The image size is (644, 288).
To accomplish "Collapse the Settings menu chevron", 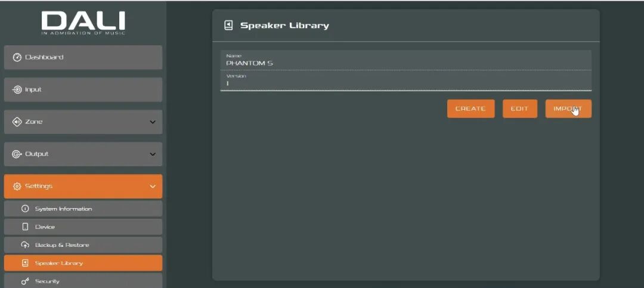I will click(153, 186).
